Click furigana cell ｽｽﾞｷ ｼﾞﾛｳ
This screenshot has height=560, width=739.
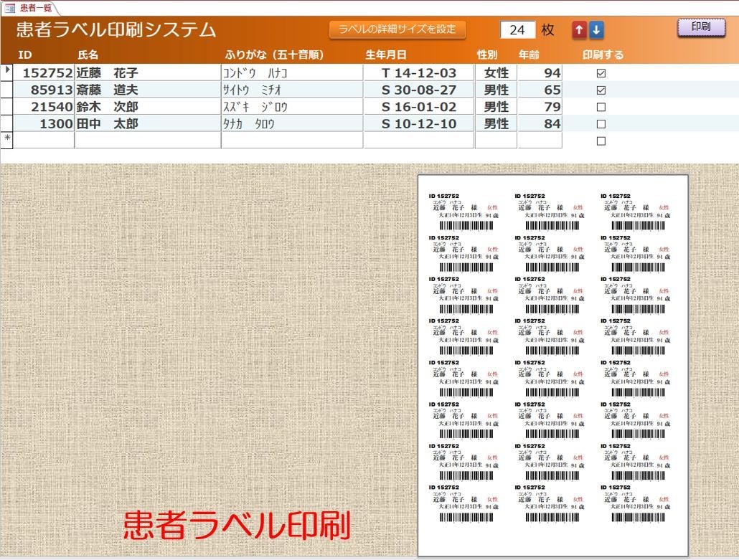(292, 106)
